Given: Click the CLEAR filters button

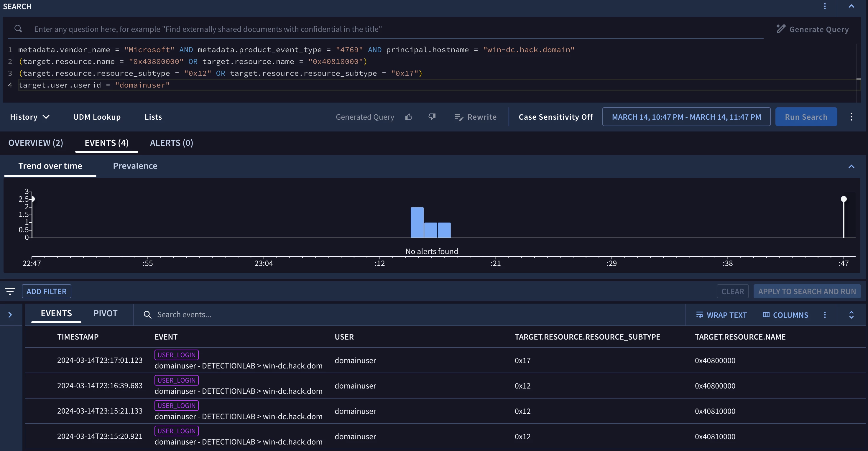Looking at the screenshot, I should coord(733,291).
